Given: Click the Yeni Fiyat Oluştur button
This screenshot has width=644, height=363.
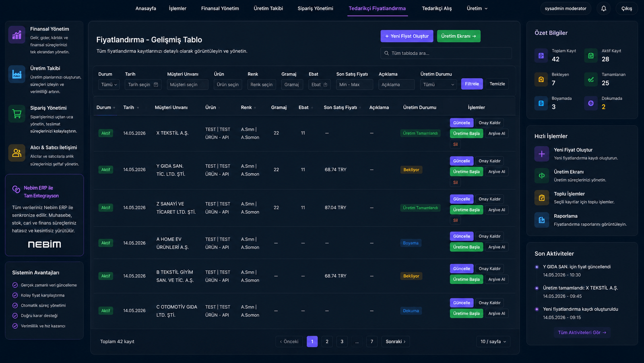Looking at the screenshot, I should tap(407, 36).
